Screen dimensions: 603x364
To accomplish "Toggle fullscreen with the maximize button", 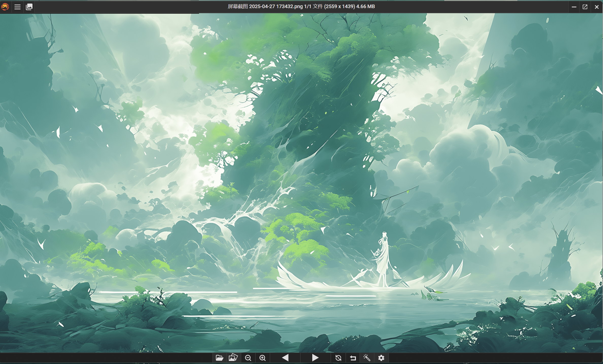I will (585, 7).
